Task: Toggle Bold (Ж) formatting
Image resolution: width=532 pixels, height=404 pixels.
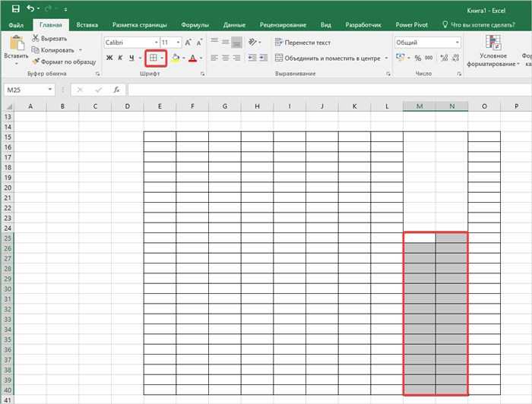Action: point(109,58)
